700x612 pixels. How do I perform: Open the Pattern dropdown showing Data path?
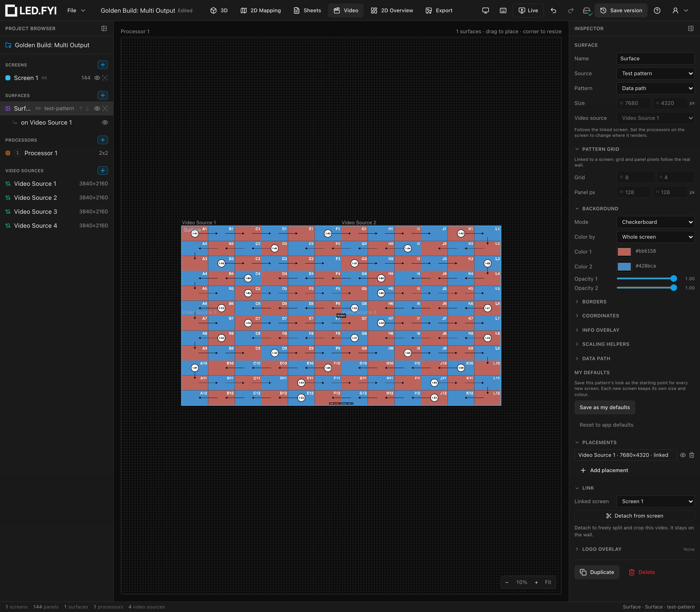pos(655,88)
